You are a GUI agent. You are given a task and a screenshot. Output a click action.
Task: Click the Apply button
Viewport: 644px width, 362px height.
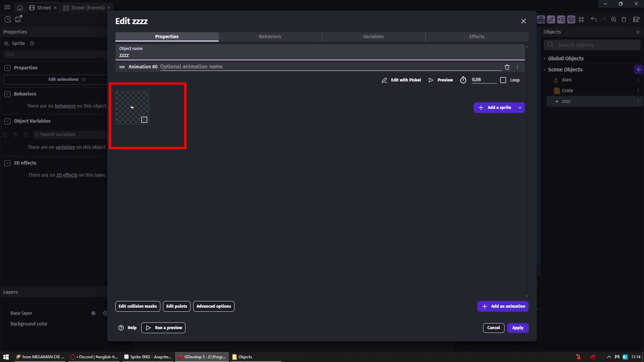pyautogui.click(x=518, y=328)
